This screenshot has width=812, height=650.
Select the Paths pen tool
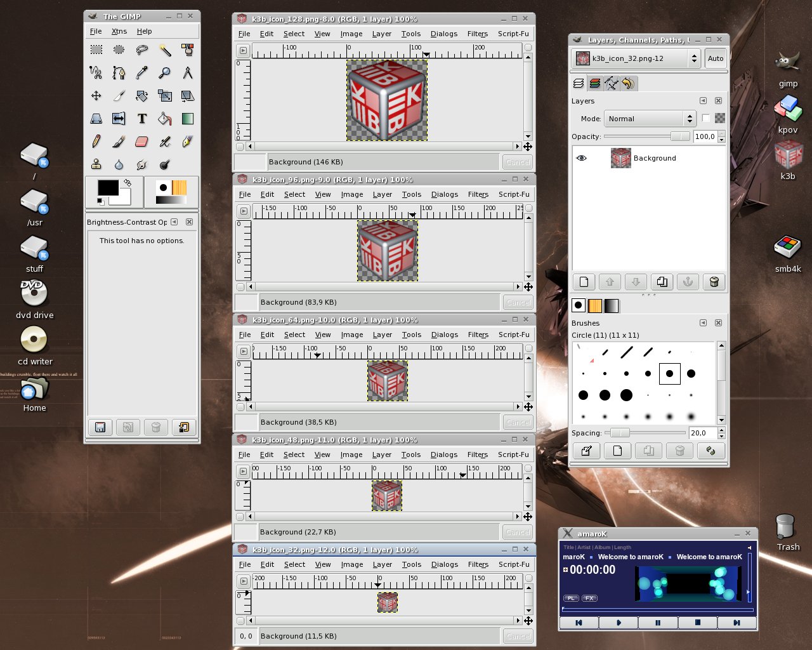coord(119,72)
